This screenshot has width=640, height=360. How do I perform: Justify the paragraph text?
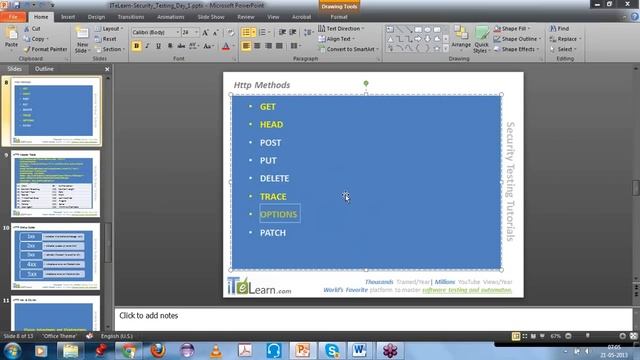pyautogui.click(x=279, y=46)
